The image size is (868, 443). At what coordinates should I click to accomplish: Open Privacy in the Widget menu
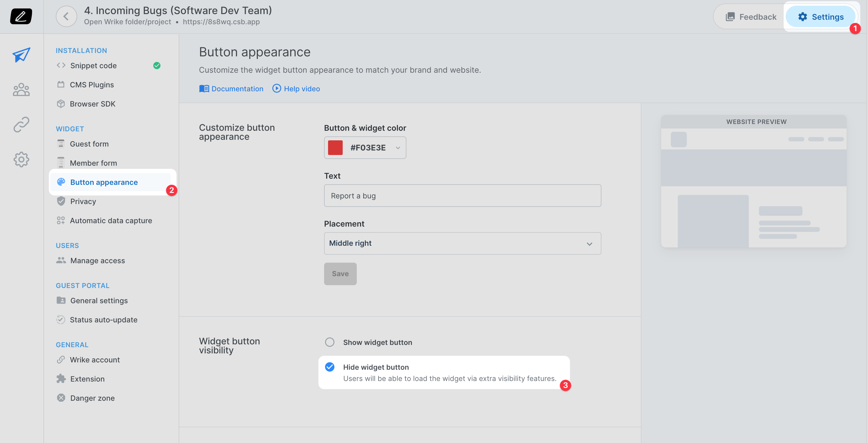click(x=83, y=201)
